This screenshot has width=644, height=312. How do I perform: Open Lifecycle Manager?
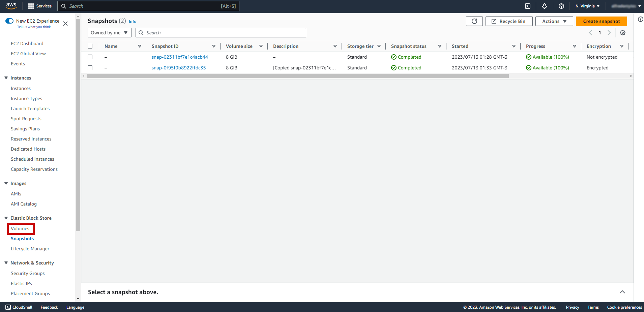pos(30,249)
